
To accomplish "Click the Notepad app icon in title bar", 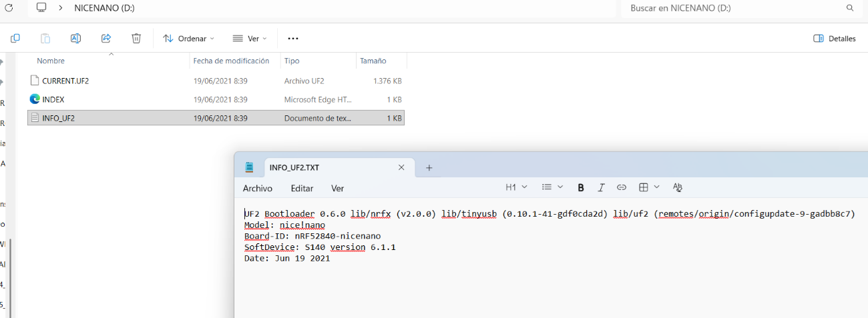I will point(250,167).
